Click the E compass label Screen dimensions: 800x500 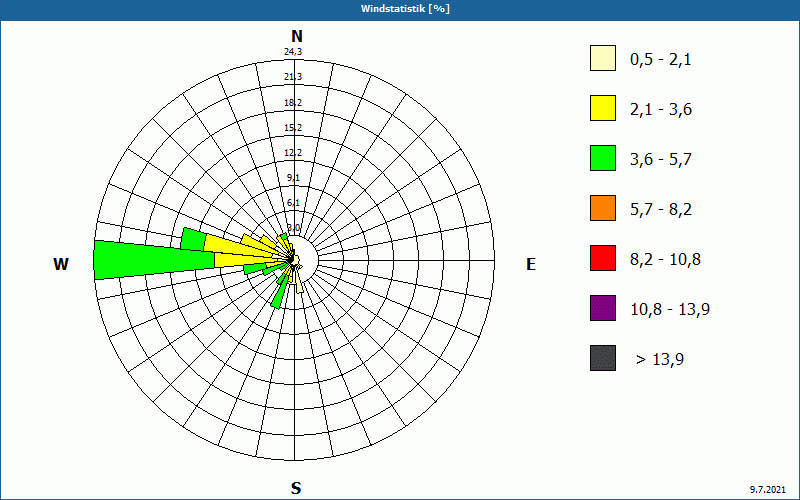point(531,264)
